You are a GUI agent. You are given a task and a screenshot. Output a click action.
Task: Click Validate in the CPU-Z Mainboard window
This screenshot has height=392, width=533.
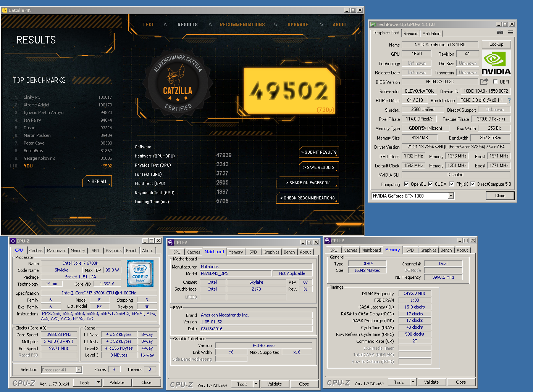click(275, 384)
